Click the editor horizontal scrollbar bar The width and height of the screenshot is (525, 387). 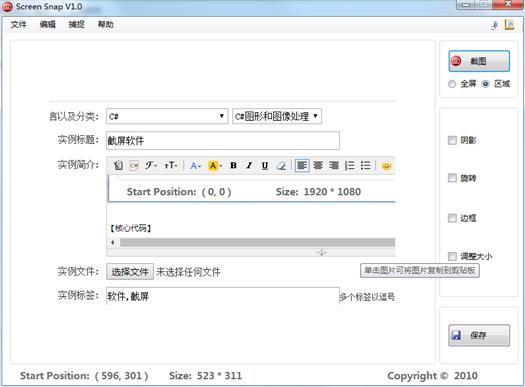coord(257,242)
